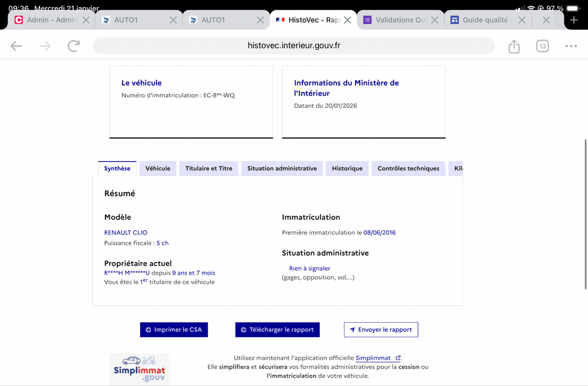This screenshot has height=386, width=588.
Task: Open the Situation administrative tab
Action: click(282, 168)
